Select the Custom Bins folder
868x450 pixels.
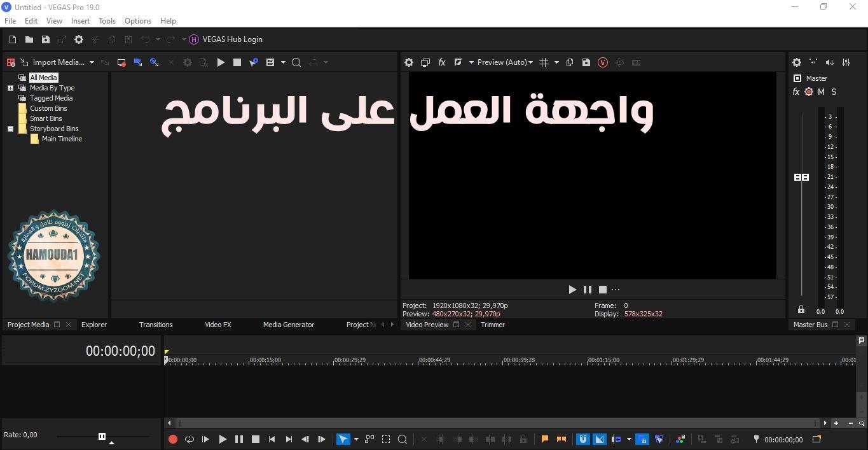(x=48, y=108)
